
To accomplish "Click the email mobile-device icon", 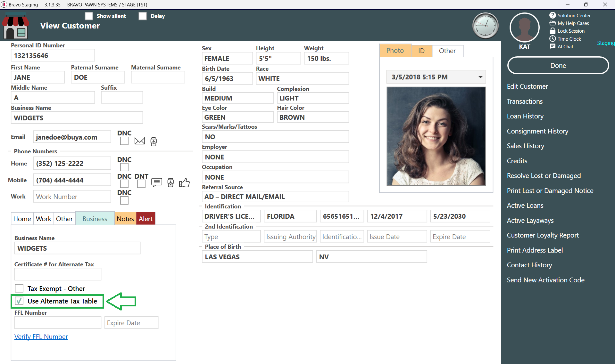I will (x=154, y=142).
